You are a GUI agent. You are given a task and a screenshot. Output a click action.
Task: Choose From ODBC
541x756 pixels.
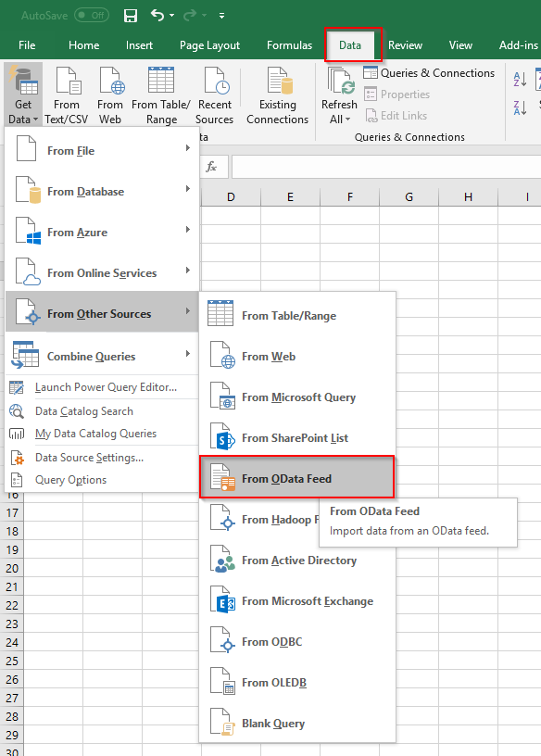(297, 642)
